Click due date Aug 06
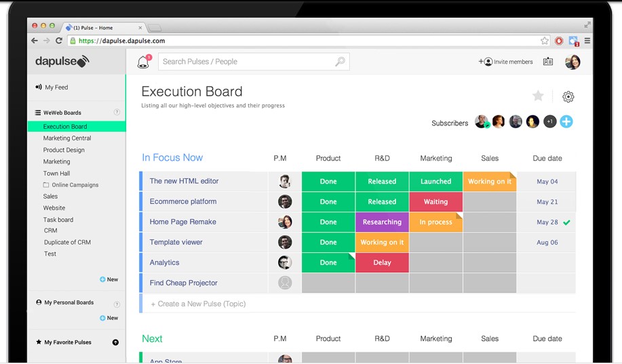Image resolution: width=622 pixels, height=364 pixels. [x=547, y=242]
